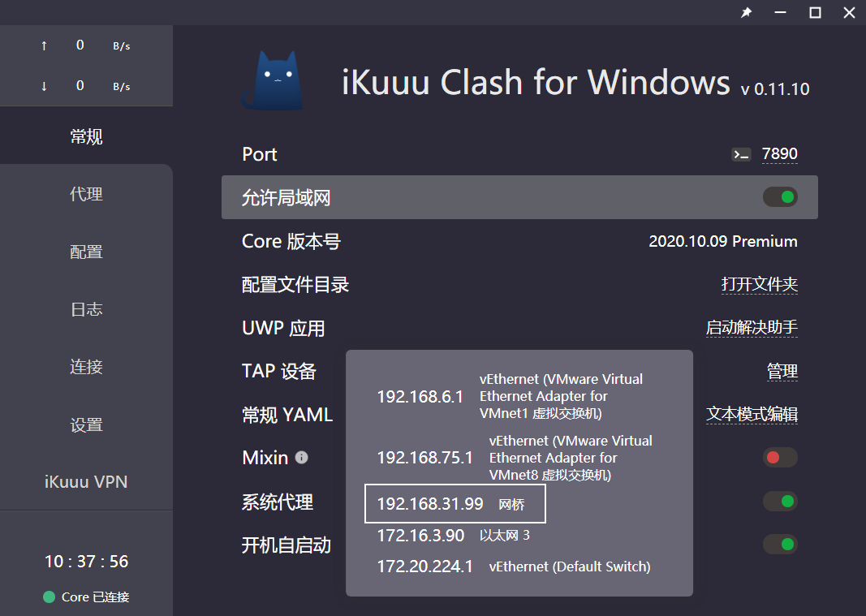Go to the 连接 connections tab
The width and height of the screenshot is (866, 616).
[x=86, y=368]
